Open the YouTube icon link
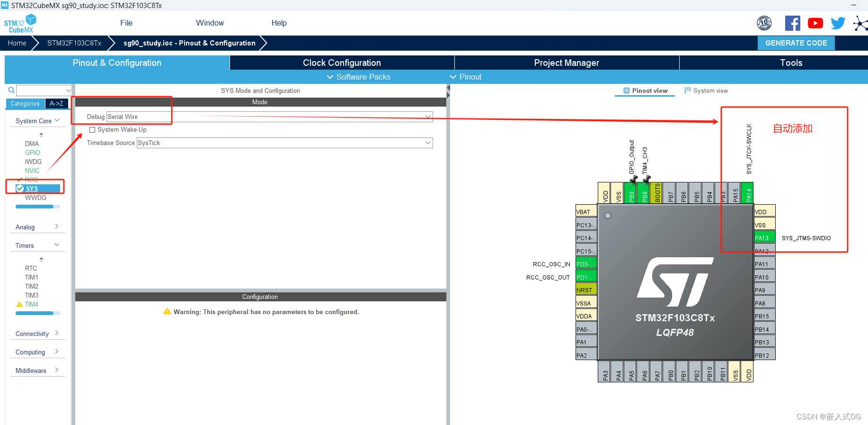Image resolution: width=868 pixels, height=425 pixels. coord(815,23)
